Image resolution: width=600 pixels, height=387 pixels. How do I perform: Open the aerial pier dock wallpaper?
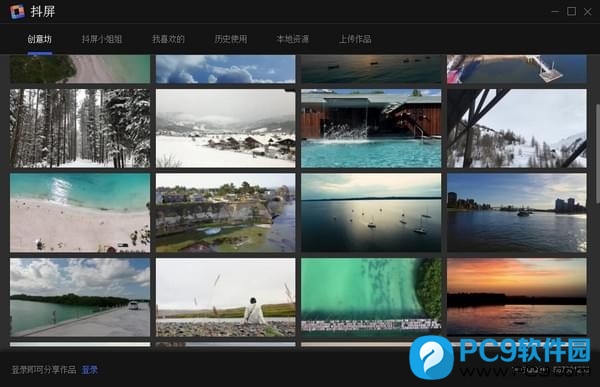517,69
